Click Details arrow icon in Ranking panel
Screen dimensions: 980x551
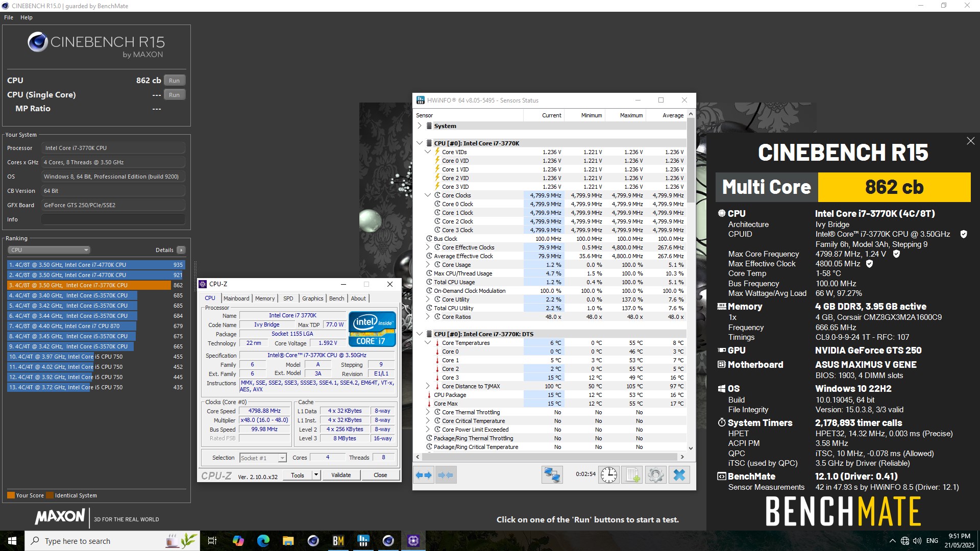[181, 250]
